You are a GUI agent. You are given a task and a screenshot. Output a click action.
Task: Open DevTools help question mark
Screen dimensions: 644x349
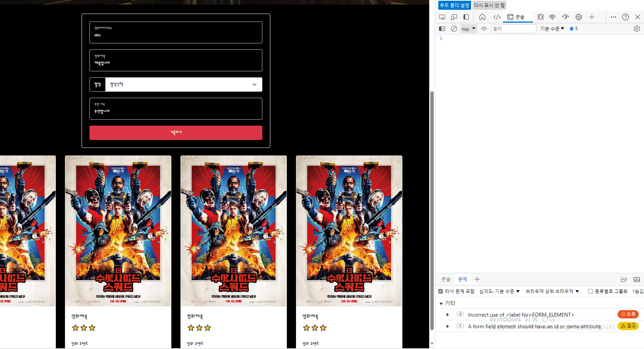click(x=626, y=17)
